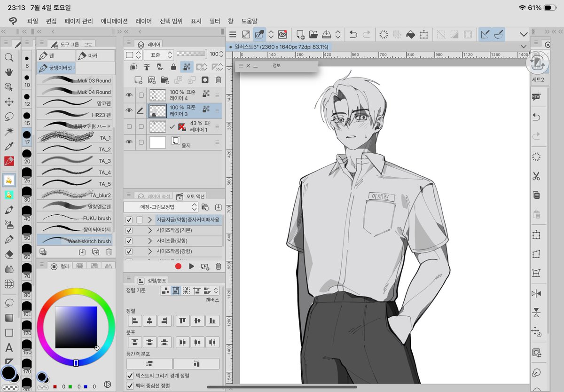Click the Flip horizontal icon in right bar
This screenshot has height=392, width=564.
pyautogui.click(x=536, y=293)
